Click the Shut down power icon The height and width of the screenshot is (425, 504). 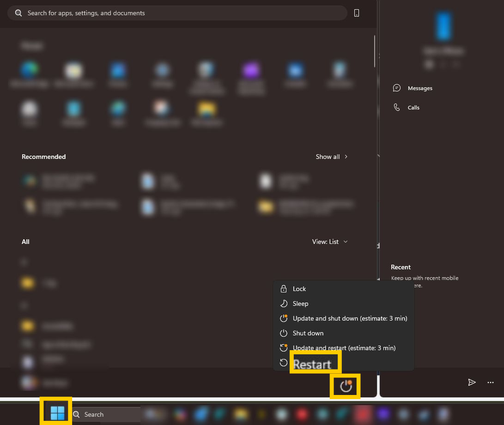[x=284, y=333]
